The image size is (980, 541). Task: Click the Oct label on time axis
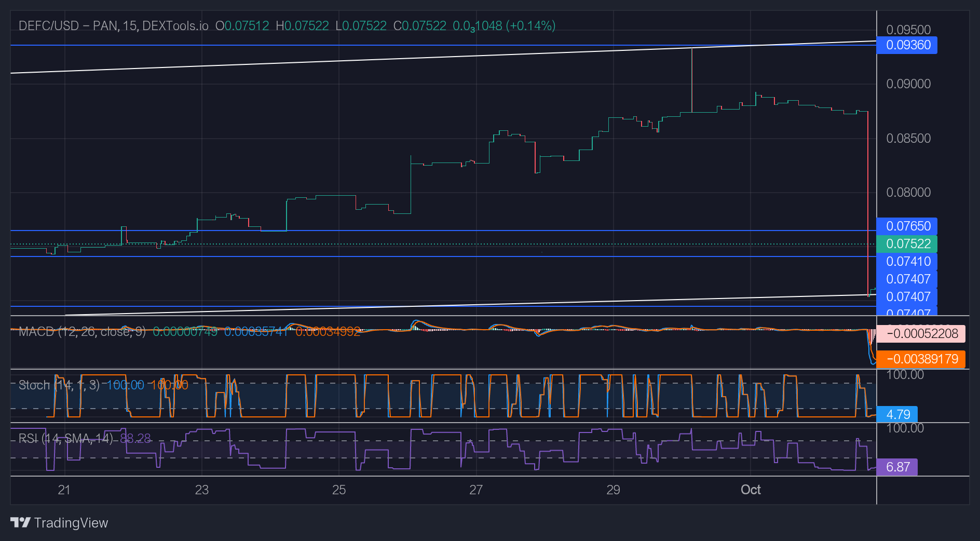coord(751,490)
